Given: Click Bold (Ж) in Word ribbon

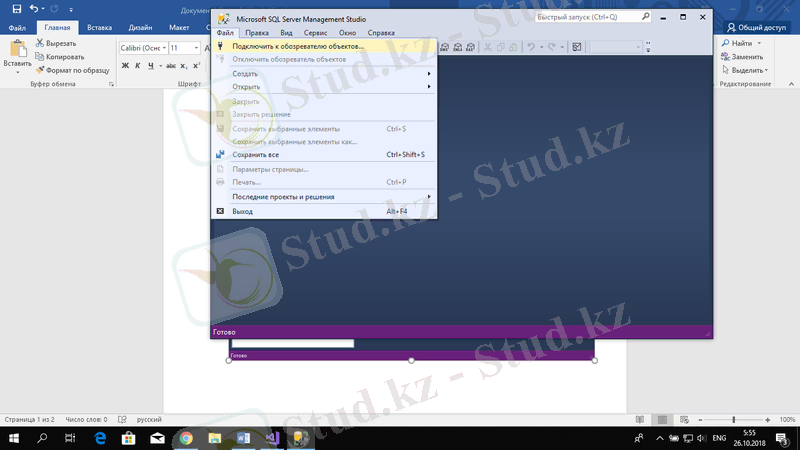Looking at the screenshot, I should coord(125,65).
